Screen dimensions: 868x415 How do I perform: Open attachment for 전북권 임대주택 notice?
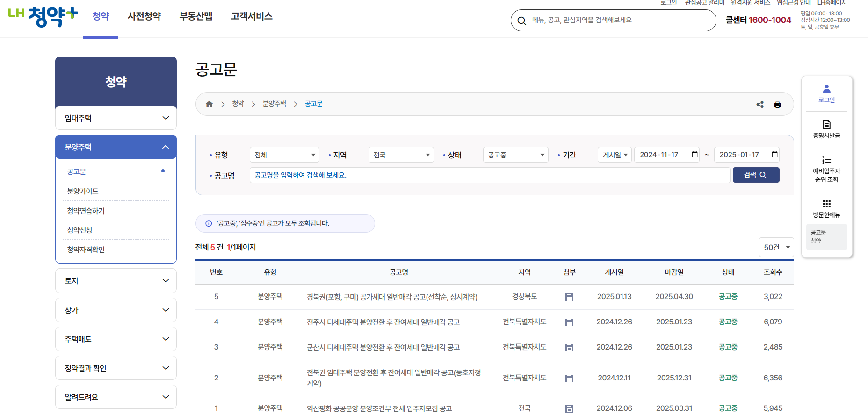tap(569, 379)
